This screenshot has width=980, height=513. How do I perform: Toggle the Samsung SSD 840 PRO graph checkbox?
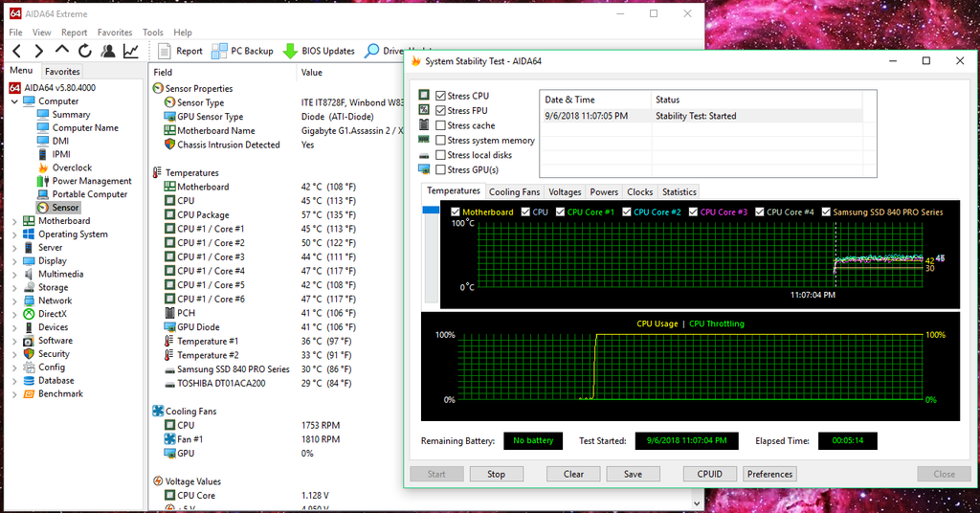826,212
